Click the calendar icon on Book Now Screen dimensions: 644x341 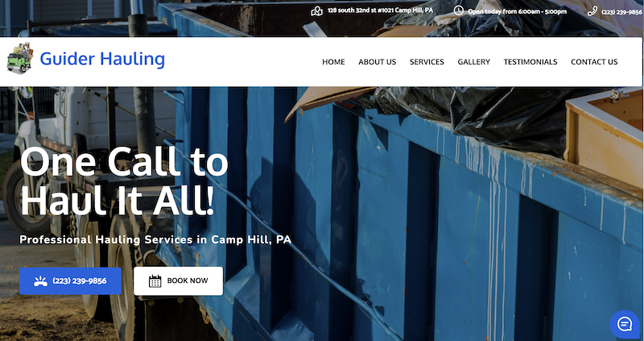155,281
